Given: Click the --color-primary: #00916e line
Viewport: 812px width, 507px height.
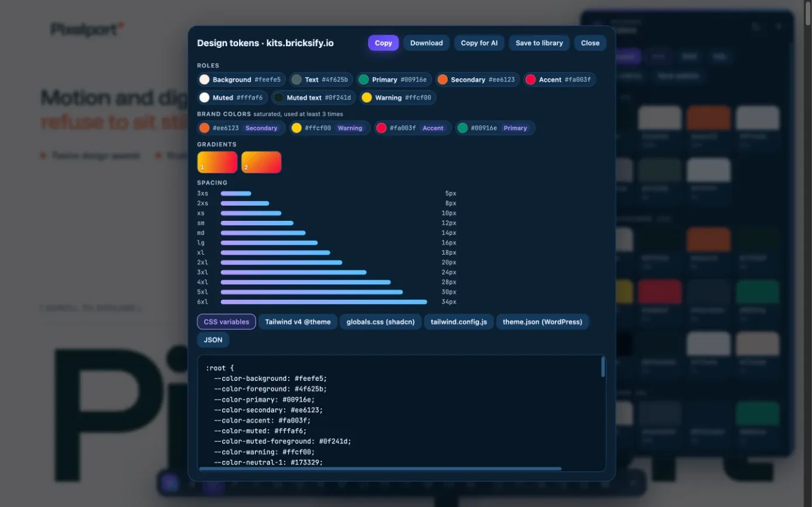Looking at the screenshot, I should (264, 400).
